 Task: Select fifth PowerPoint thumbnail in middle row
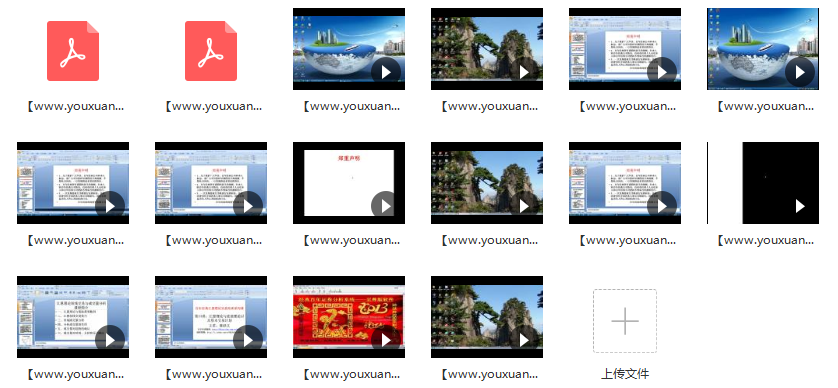coord(625,183)
